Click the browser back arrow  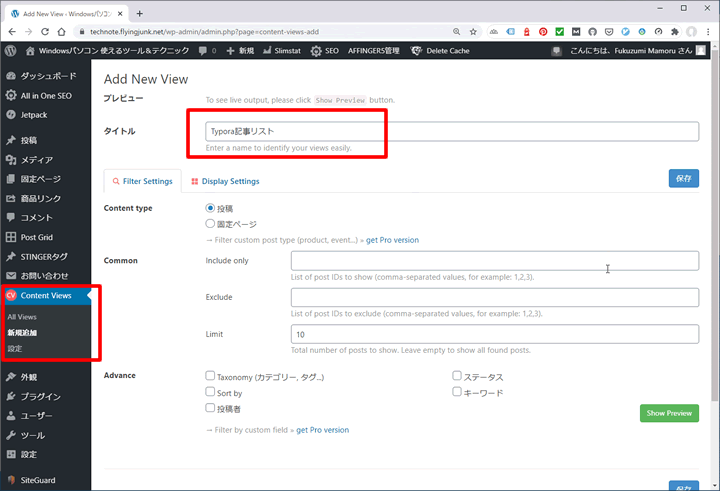tap(12, 32)
